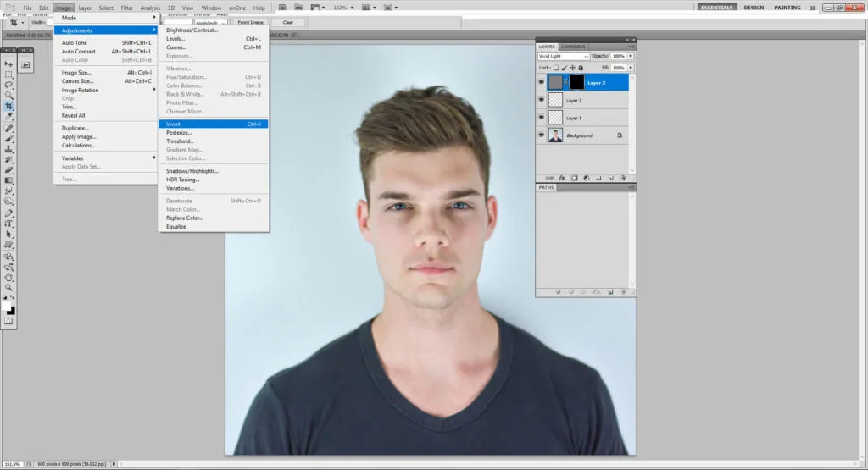Show more workspaces with the double-arrow
868x470 pixels.
813,8
